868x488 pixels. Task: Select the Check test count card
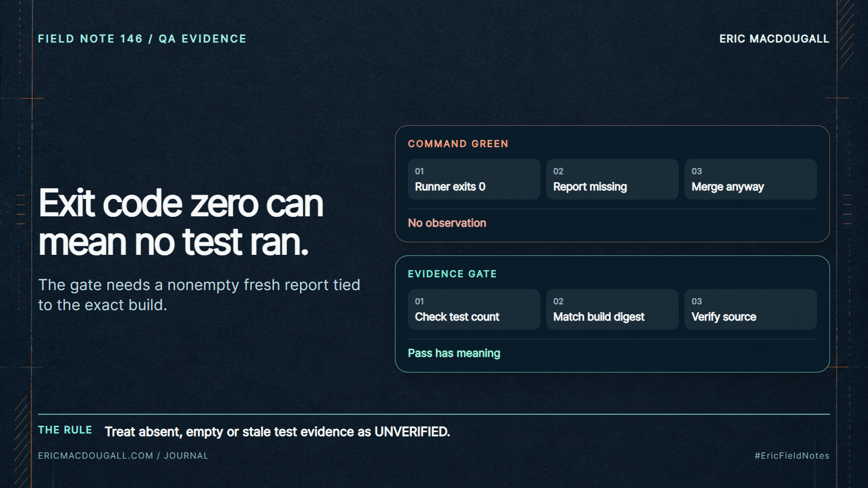[474, 309]
